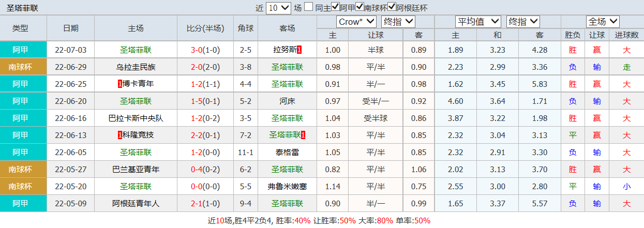Click the 日期 column header
644x228 pixels.
[x=71, y=28]
